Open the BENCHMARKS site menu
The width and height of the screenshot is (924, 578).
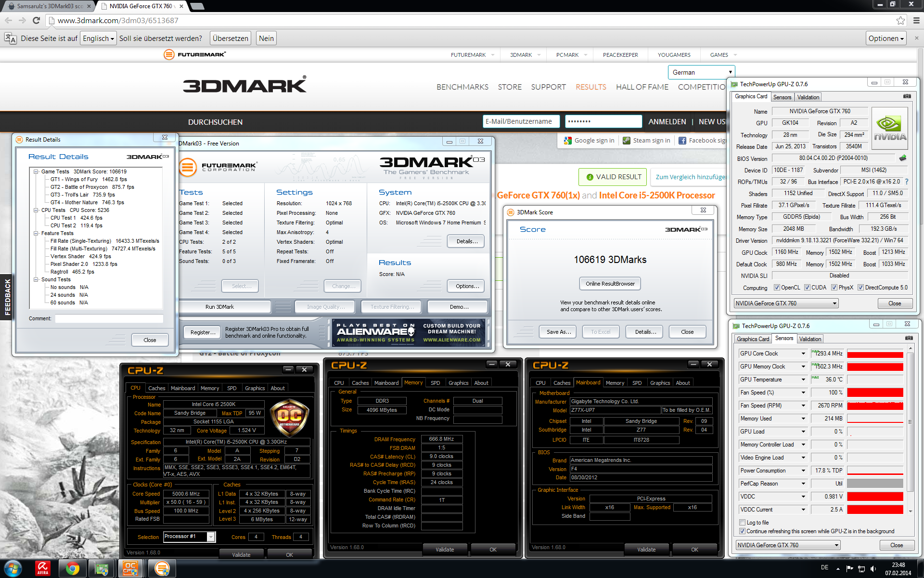click(x=462, y=87)
